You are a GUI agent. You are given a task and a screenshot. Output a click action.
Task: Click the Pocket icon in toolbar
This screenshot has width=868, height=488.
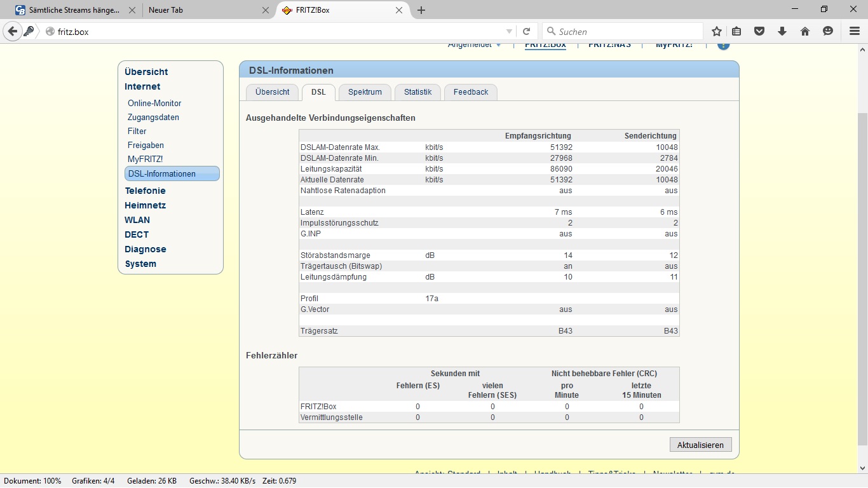tap(759, 31)
